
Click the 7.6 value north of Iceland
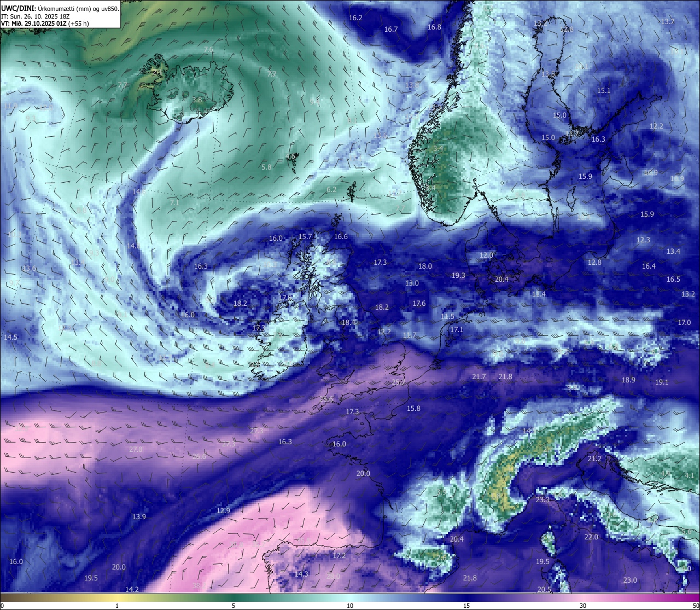[x=208, y=50]
